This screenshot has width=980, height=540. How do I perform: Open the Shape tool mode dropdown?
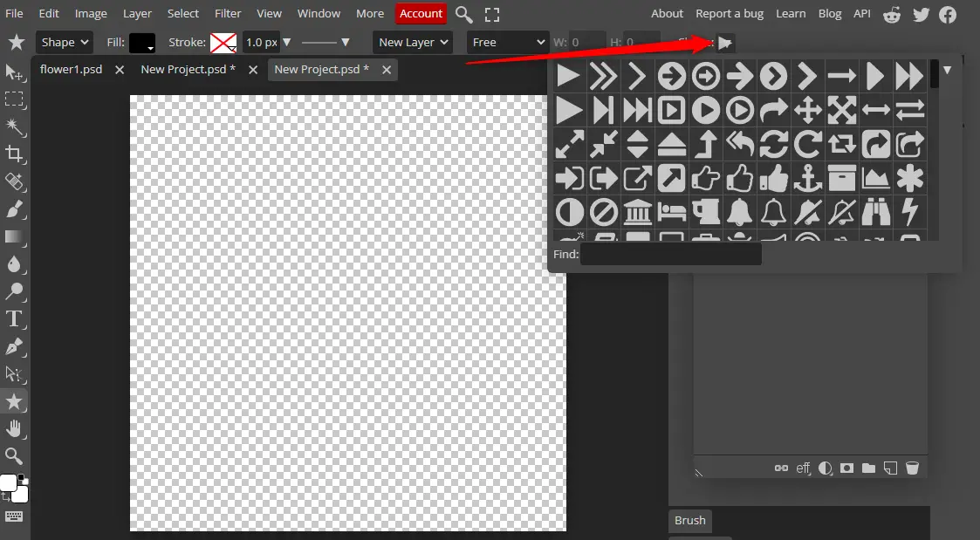tap(64, 42)
